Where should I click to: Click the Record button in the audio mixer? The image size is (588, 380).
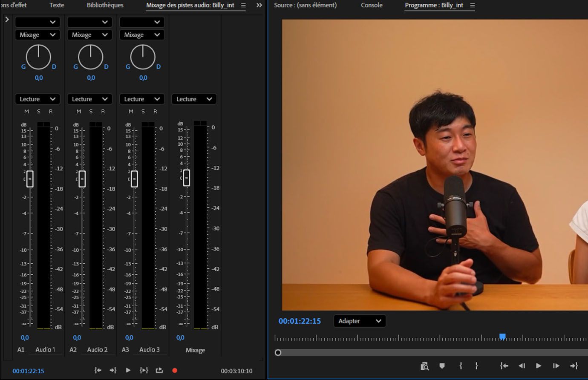click(x=174, y=370)
